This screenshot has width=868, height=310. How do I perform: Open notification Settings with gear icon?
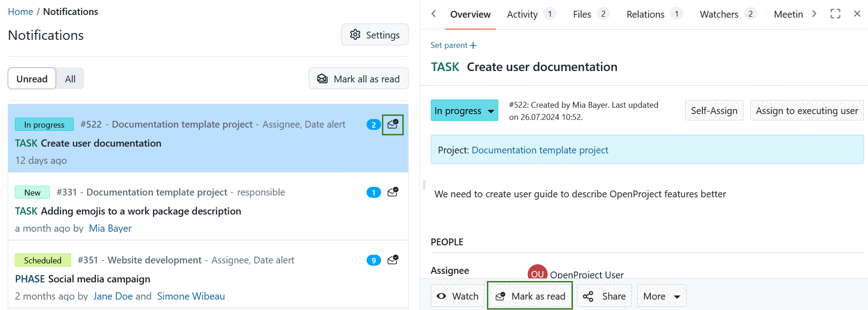coord(375,35)
